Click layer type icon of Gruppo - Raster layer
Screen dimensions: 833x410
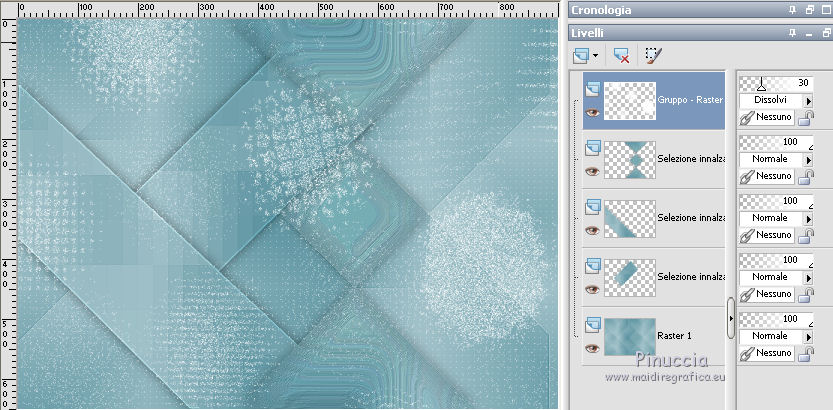(592, 90)
